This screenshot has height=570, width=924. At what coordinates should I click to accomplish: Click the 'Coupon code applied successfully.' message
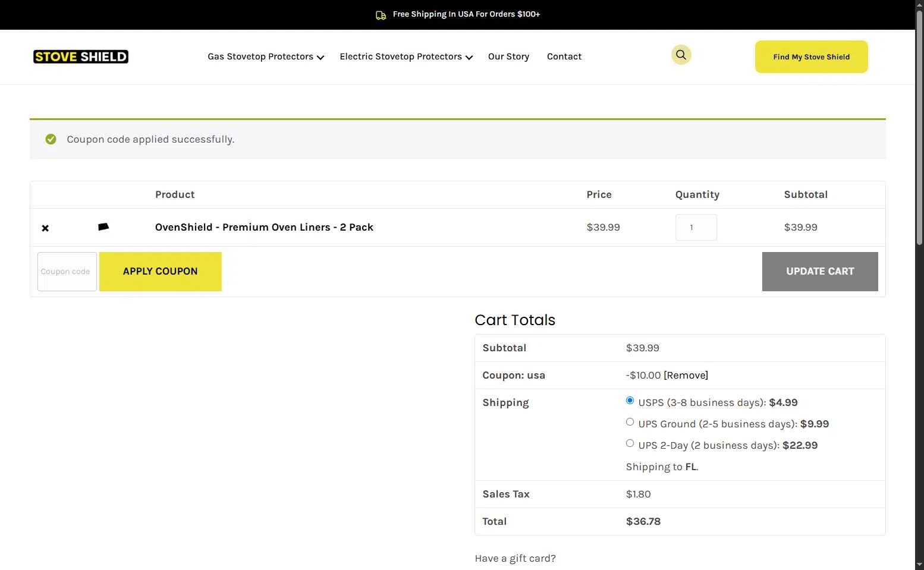(150, 139)
